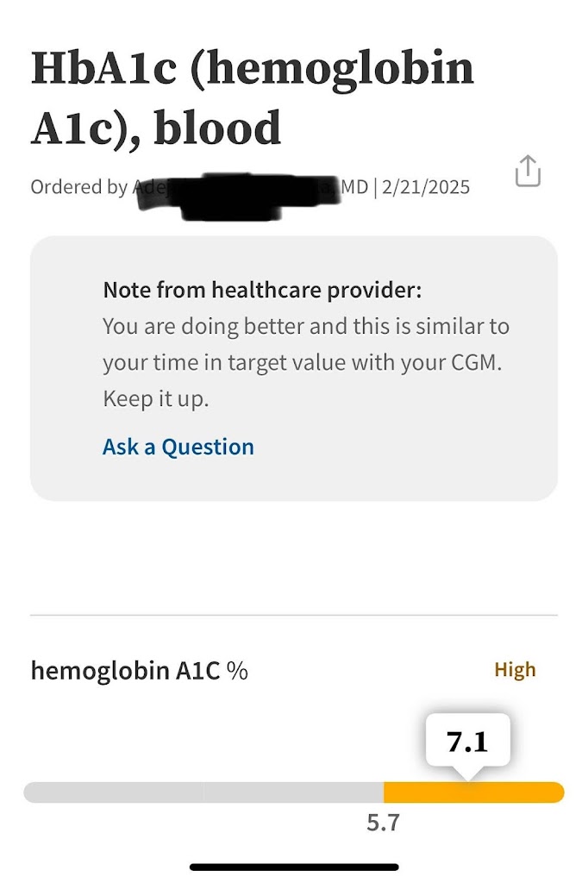Select 'Note from healthcare provider' heading

(262, 290)
